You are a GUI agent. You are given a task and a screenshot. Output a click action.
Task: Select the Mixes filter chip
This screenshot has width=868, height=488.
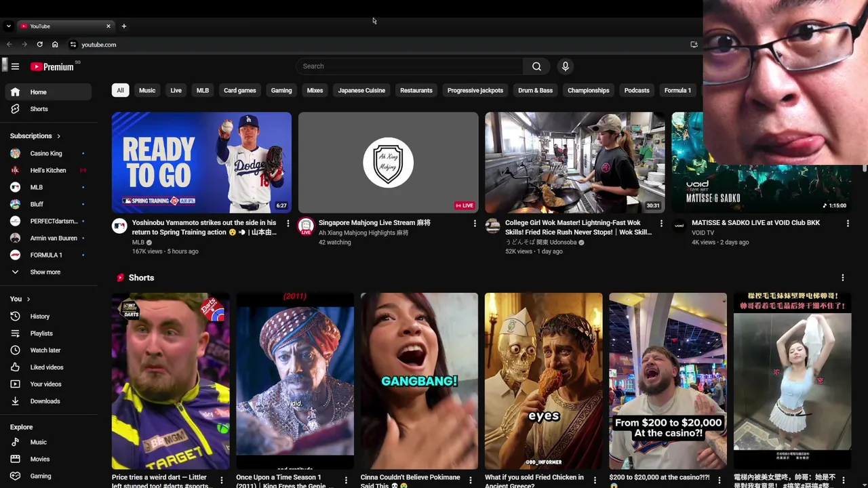[315, 90]
